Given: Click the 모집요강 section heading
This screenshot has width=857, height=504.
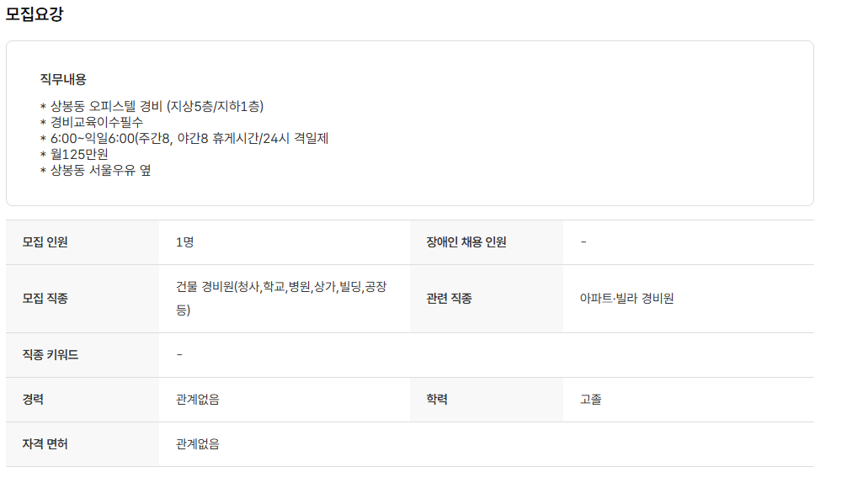Looking at the screenshot, I should coord(35,14).
